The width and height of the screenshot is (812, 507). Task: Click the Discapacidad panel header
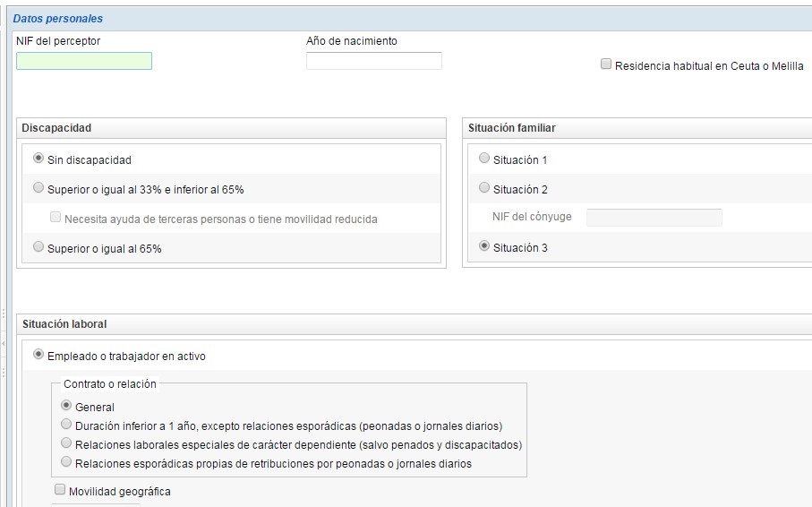tap(56, 128)
